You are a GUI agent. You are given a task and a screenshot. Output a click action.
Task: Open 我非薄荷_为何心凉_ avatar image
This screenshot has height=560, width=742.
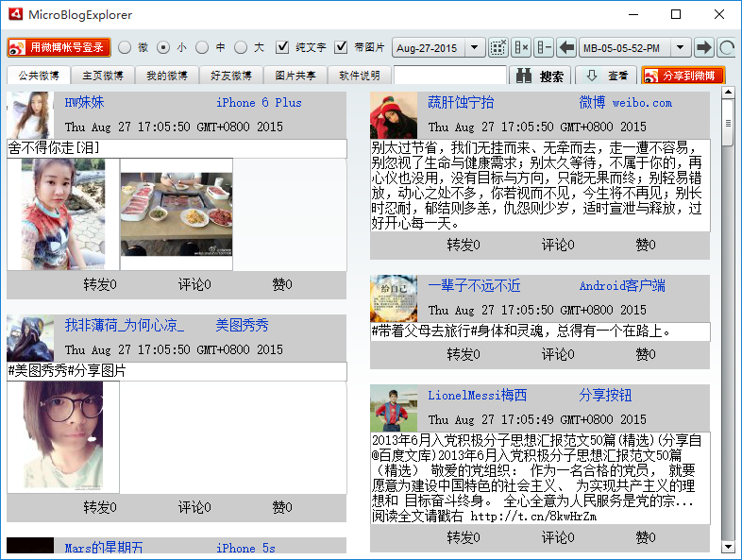click(x=30, y=338)
